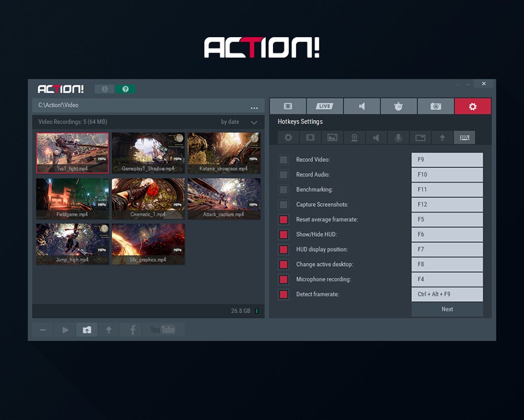Select the Cinematic_1.mp4 thumbnail
This screenshot has height=420, width=524.
[148, 198]
